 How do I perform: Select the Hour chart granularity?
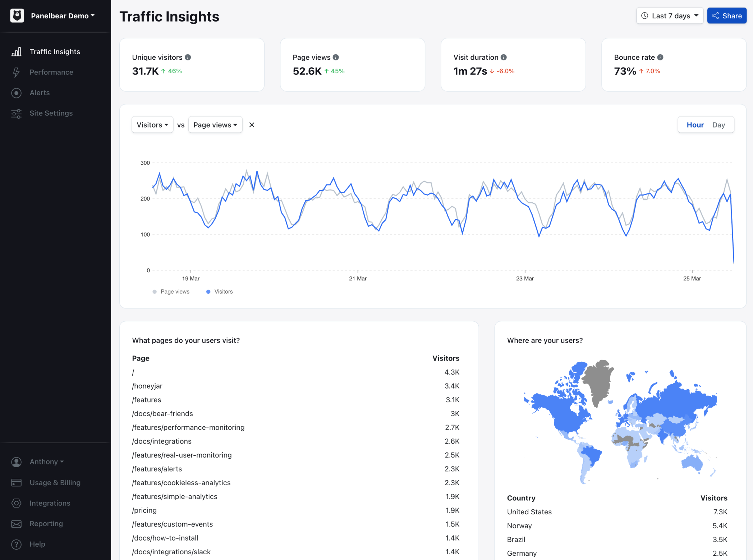pos(695,125)
